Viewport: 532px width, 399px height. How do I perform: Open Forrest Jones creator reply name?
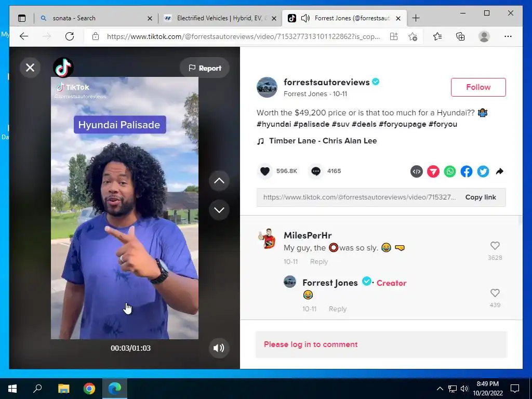click(330, 283)
